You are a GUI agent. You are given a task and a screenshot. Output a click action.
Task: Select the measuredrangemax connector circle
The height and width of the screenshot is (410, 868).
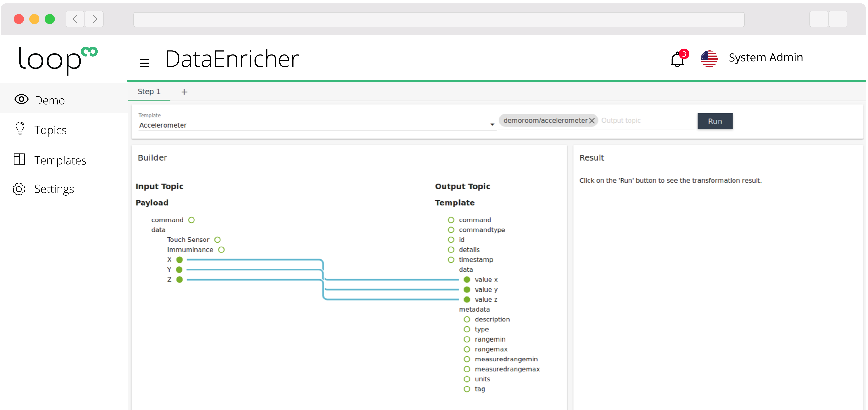coord(467,369)
